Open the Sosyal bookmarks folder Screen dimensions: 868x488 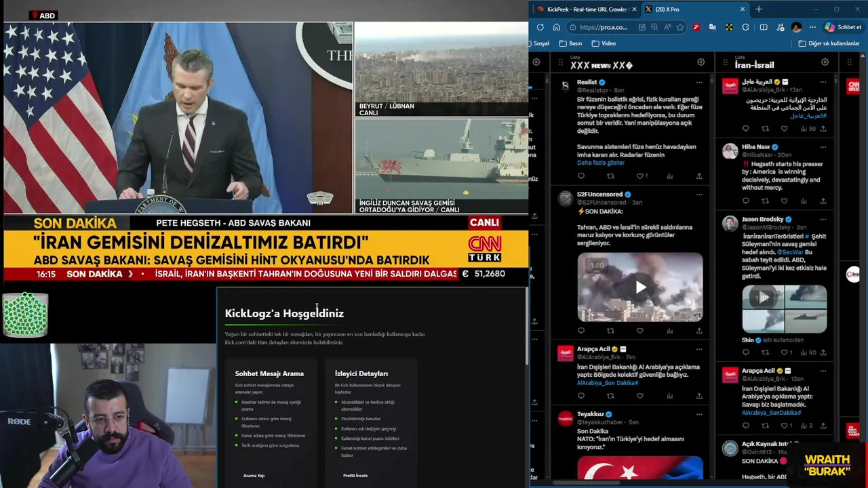[x=541, y=43]
